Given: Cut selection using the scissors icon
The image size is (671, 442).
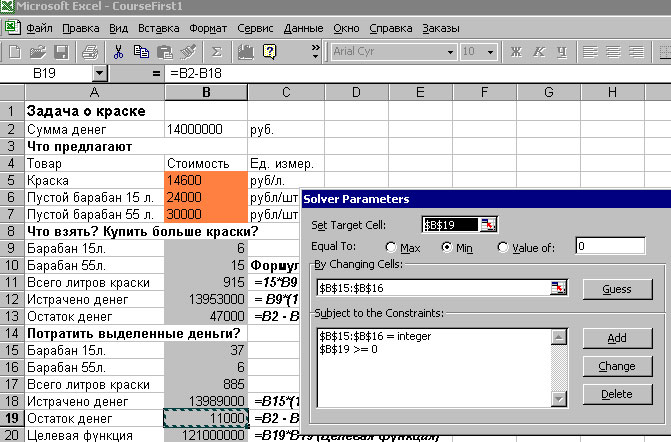Looking at the screenshot, I should pyautogui.click(x=118, y=51).
